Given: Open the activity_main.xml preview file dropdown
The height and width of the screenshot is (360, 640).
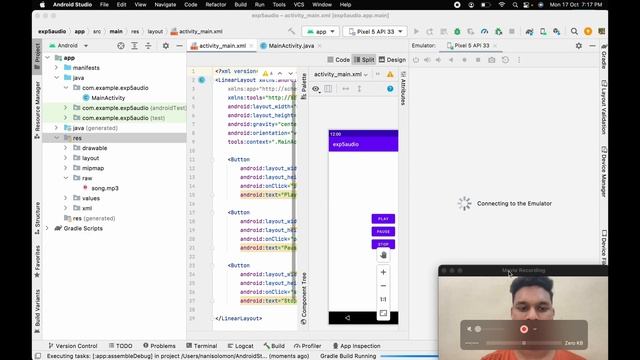Looking at the screenshot, I should click(x=341, y=74).
